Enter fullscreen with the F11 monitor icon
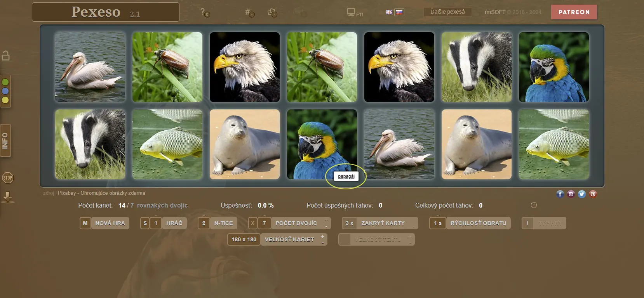Viewport: 644px width, 298px height. coord(354,12)
